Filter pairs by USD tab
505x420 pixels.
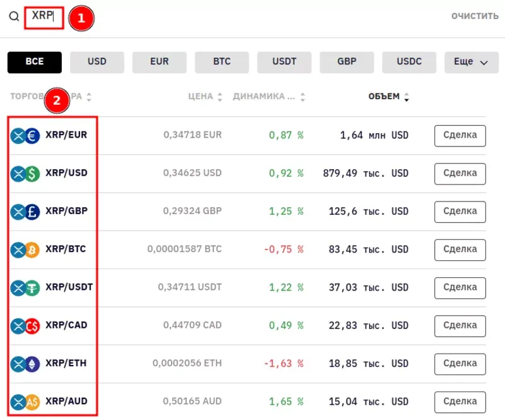[x=97, y=62]
